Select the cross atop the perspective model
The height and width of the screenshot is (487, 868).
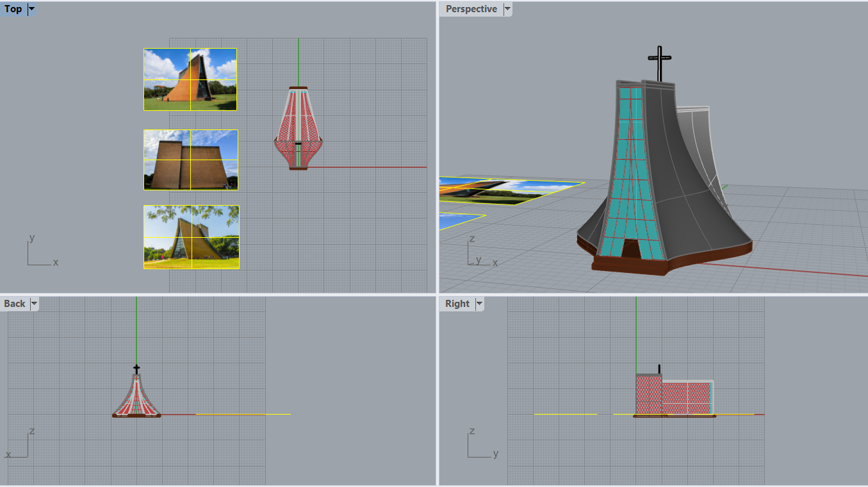tap(659, 63)
